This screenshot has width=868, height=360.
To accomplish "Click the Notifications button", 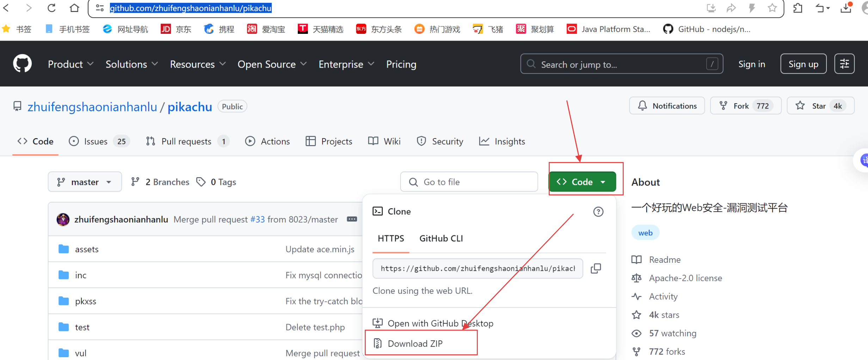I will [x=667, y=106].
